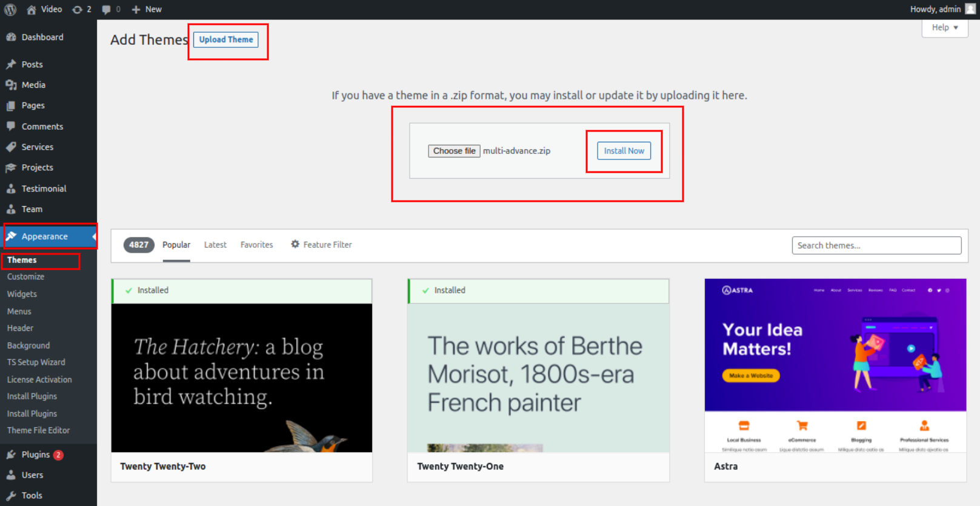Open the Howdy, admin account menu
Image resolution: width=980 pixels, height=506 pixels.
[941, 9]
